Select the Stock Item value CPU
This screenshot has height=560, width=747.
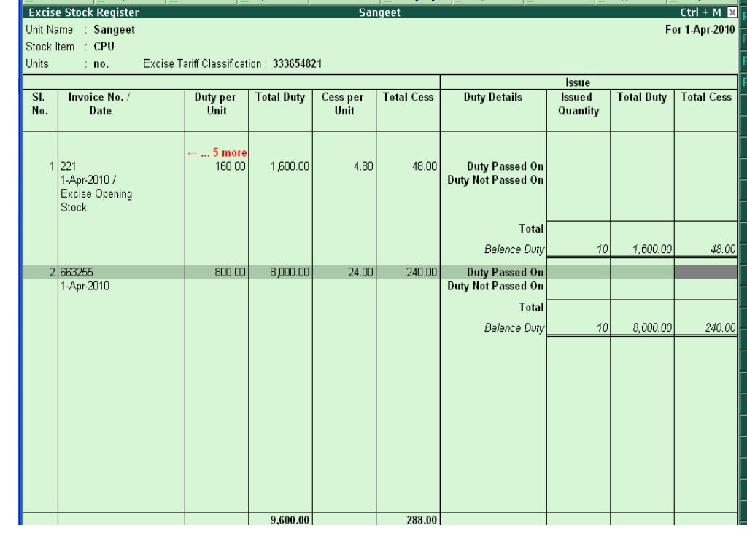coord(104,47)
